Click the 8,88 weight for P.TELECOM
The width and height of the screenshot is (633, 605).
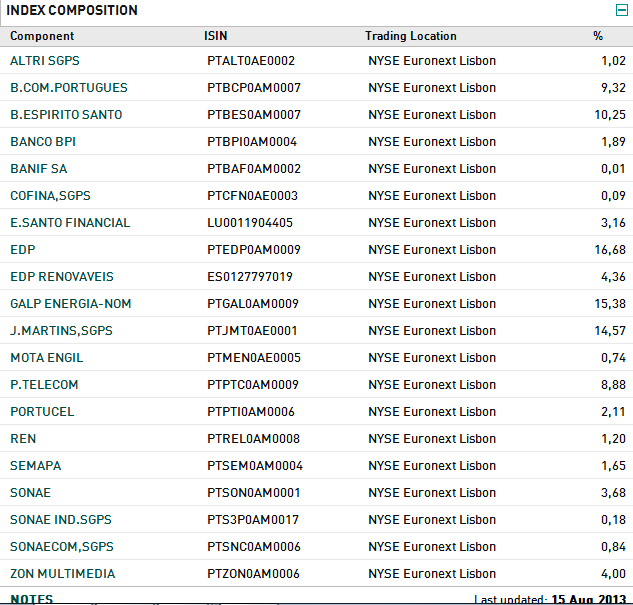613,385
